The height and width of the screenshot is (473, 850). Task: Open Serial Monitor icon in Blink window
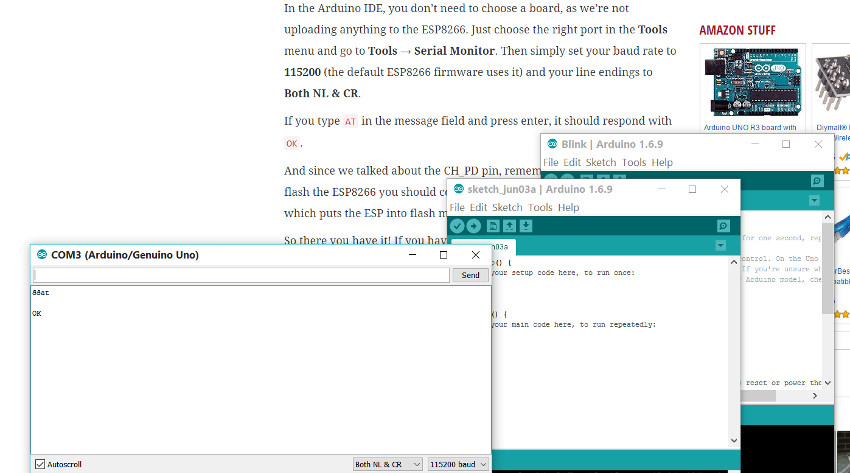coord(817,181)
